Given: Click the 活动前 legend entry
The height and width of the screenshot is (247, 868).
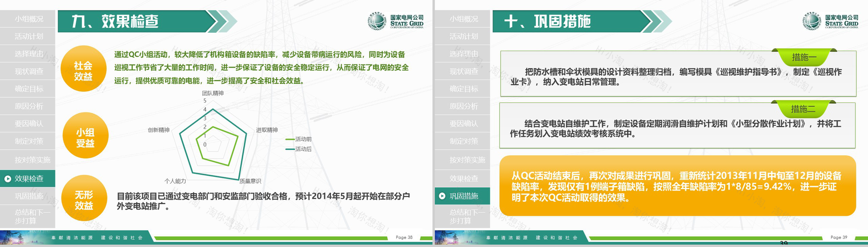Looking at the screenshot, I should click(299, 139).
